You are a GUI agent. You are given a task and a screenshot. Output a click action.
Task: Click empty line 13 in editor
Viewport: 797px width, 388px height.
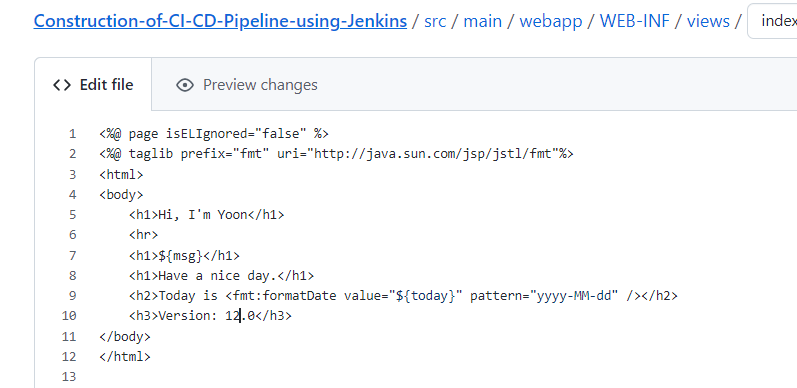point(407,377)
